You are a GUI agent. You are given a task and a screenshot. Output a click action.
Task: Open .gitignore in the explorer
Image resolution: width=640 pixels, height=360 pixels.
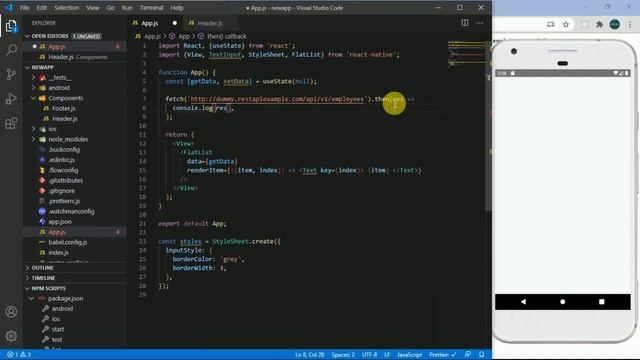(62, 191)
